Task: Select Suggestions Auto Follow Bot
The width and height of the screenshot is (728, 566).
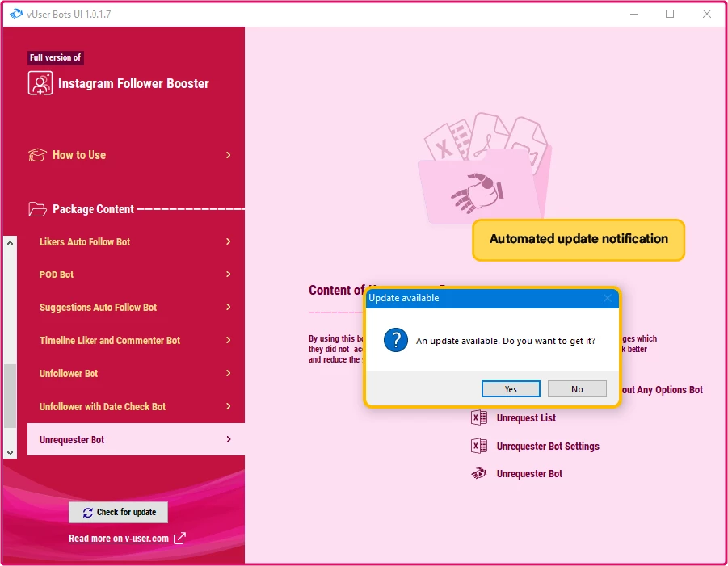Action: tap(136, 307)
